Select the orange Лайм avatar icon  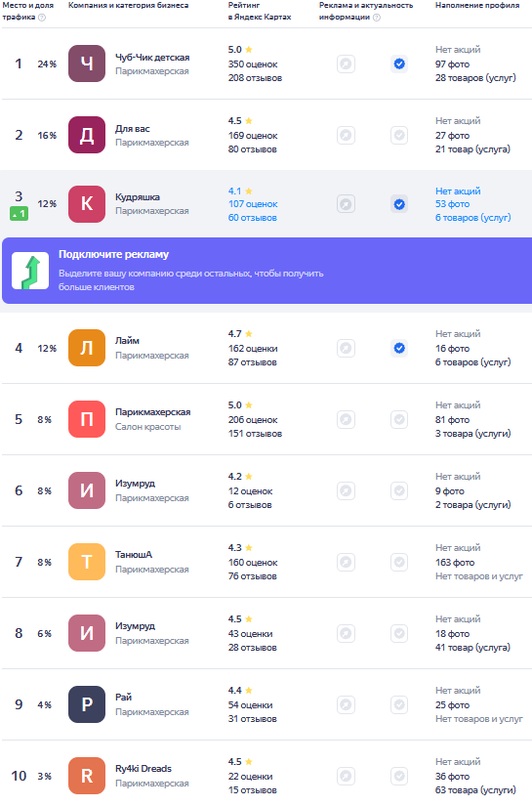click(x=87, y=348)
